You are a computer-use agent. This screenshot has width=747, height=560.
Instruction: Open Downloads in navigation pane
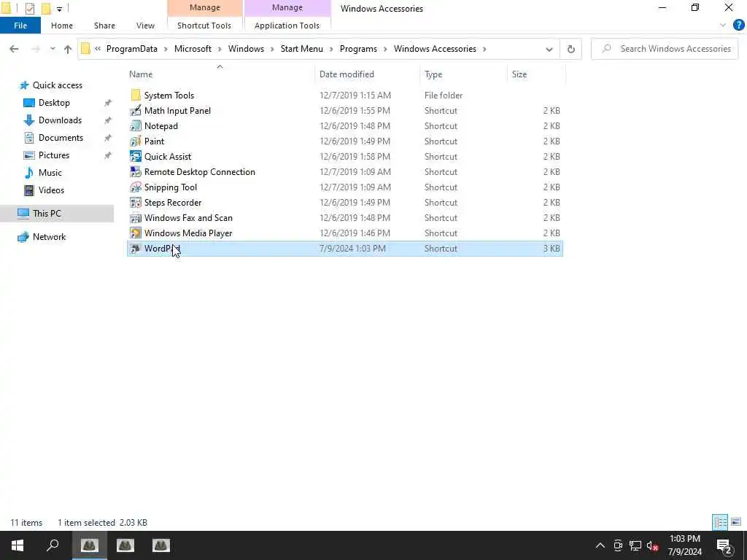pyautogui.click(x=60, y=120)
